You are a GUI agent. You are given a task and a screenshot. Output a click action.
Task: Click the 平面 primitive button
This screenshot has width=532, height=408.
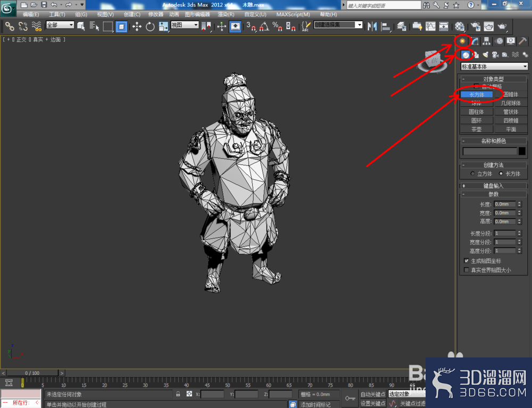click(511, 129)
